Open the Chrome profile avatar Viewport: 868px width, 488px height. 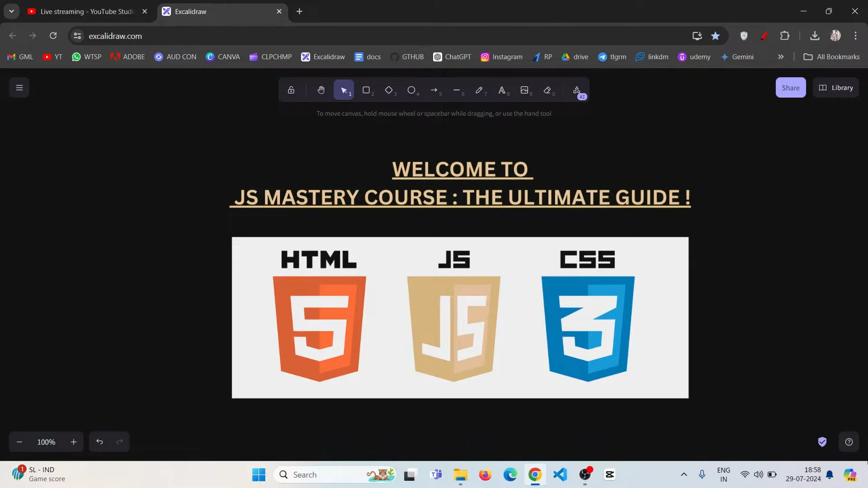(835, 36)
